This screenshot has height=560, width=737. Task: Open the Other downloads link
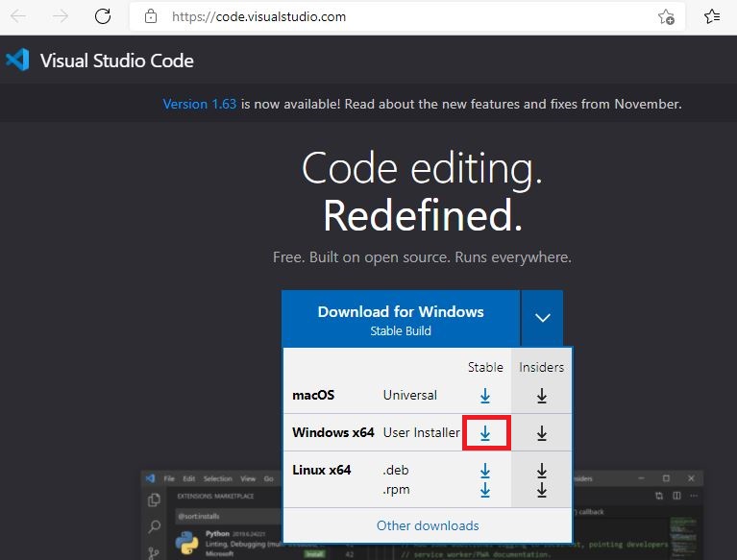point(428,525)
